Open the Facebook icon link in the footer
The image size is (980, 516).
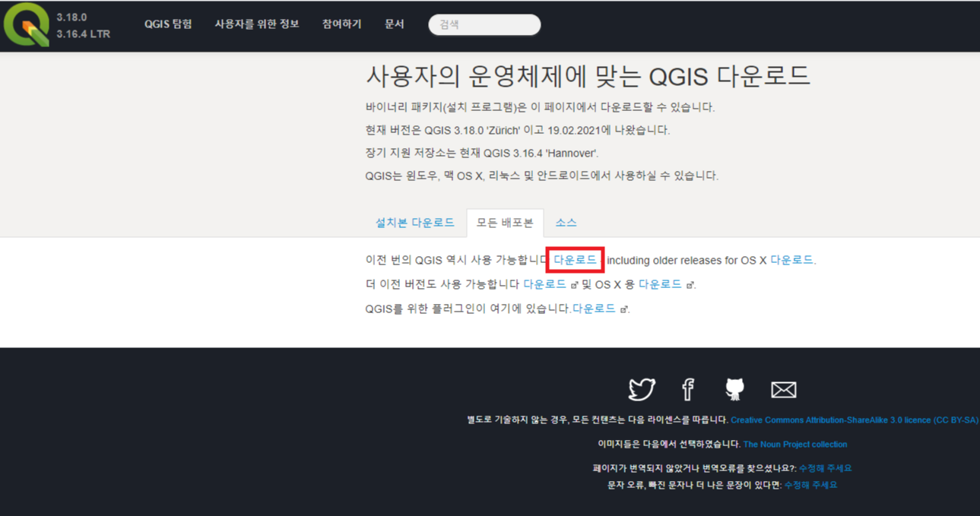[x=688, y=389]
